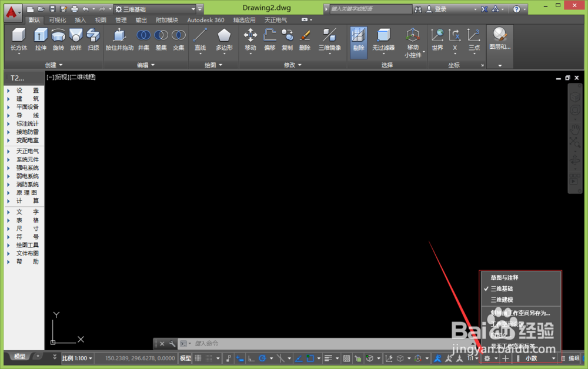Select the 拉伸 extrude tool

click(41, 40)
